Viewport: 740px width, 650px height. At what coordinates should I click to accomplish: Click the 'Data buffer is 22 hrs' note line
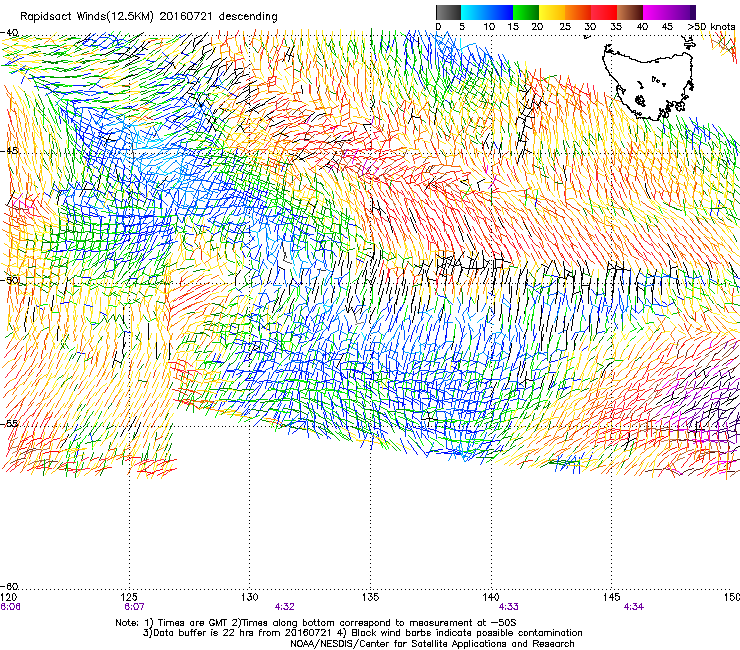tap(363, 633)
